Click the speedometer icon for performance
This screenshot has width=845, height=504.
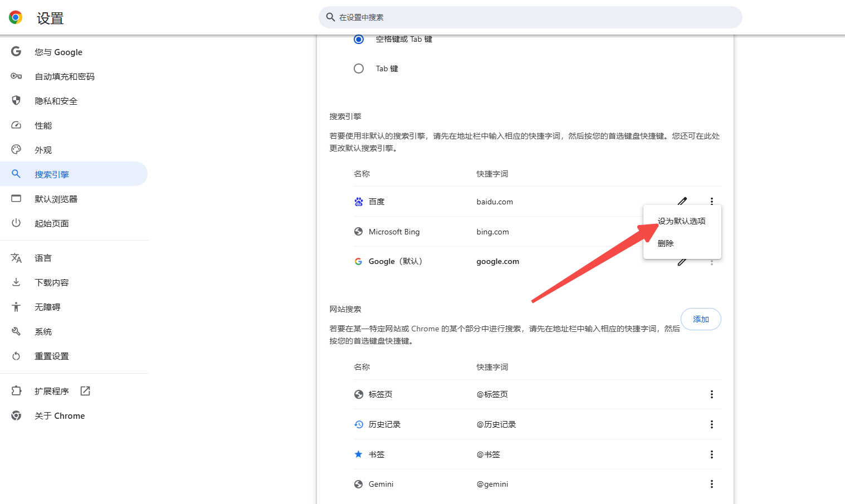point(16,125)
